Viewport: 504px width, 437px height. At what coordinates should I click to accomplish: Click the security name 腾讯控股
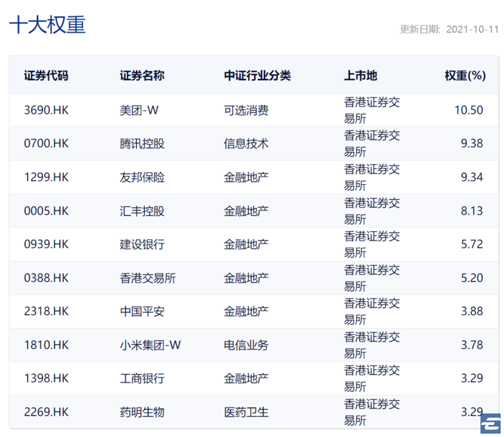coord(142,143)
